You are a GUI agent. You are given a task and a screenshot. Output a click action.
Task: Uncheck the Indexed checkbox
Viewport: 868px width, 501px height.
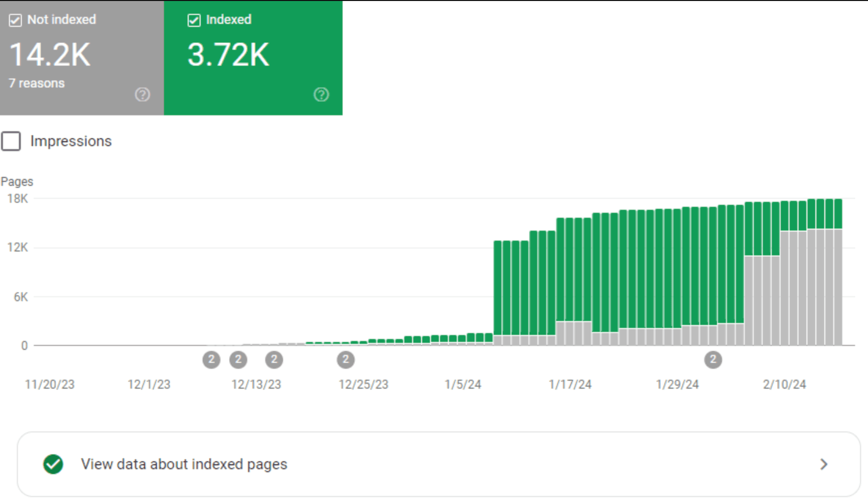(x=194, y=20)
